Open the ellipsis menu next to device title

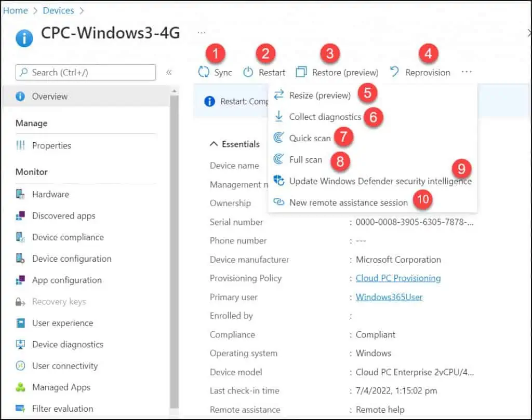point(202,33)
